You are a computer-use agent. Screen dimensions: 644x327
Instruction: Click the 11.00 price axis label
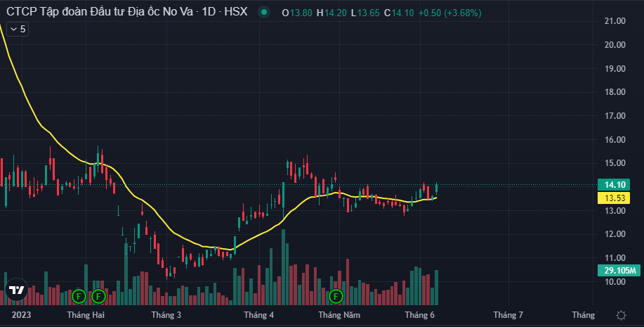coord(615,258)
